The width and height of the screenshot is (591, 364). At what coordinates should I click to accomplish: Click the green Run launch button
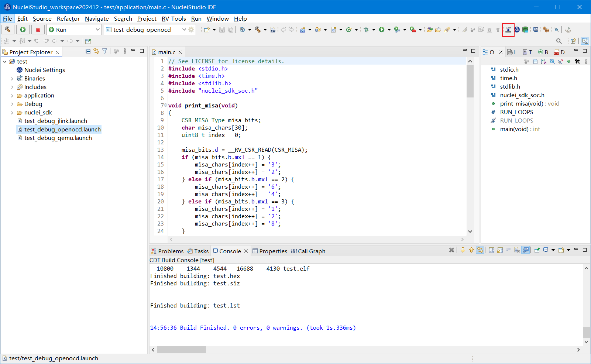tap(23, 30)
